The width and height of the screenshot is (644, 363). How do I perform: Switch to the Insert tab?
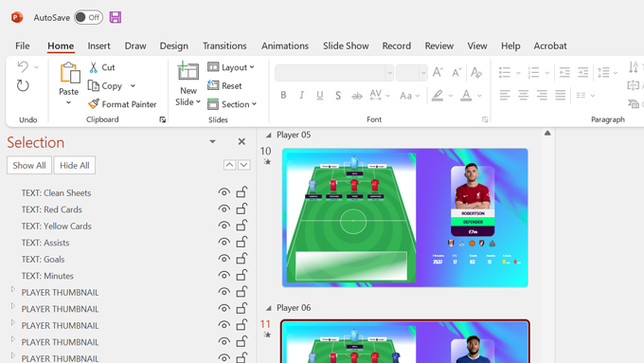coord(99,45)
